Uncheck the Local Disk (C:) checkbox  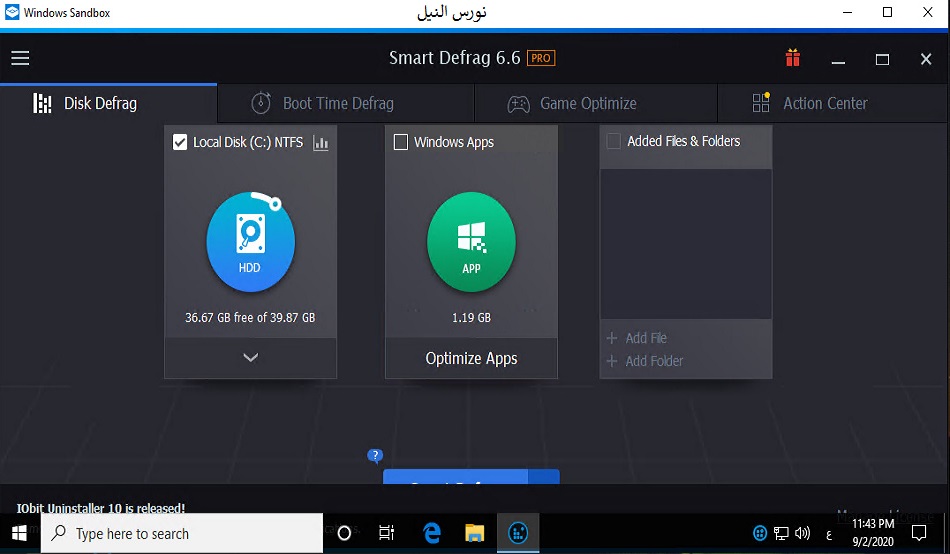[x=180, y=142]
